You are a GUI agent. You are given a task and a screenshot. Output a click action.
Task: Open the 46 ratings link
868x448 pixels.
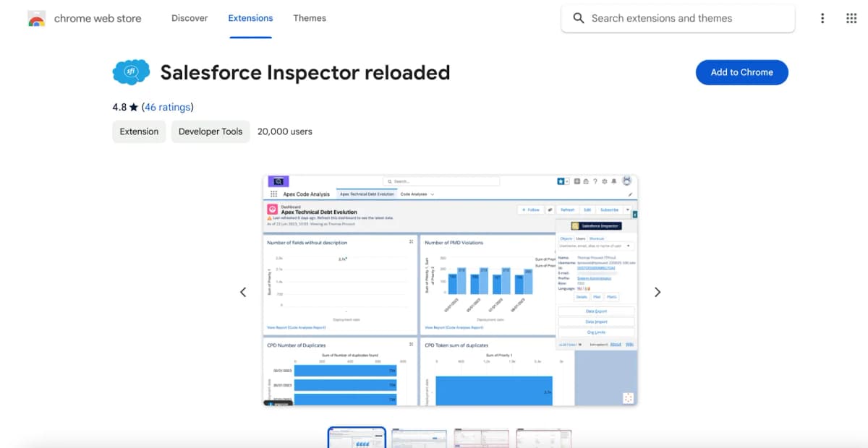click(167, 107)
